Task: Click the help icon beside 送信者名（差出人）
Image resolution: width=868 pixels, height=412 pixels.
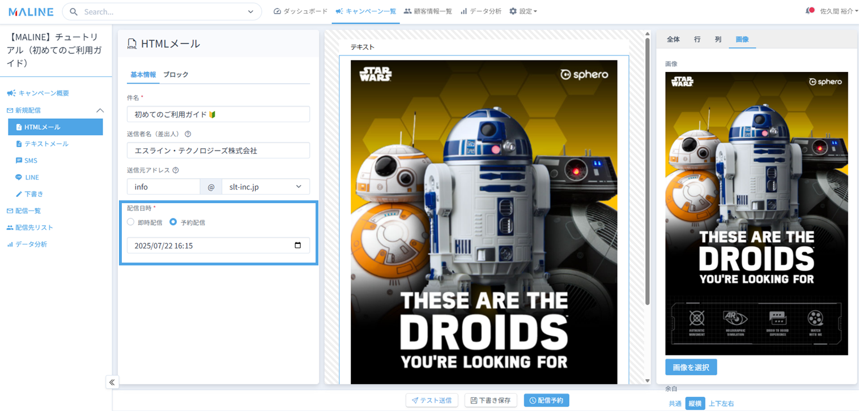Action: click(x=188, y=135)
